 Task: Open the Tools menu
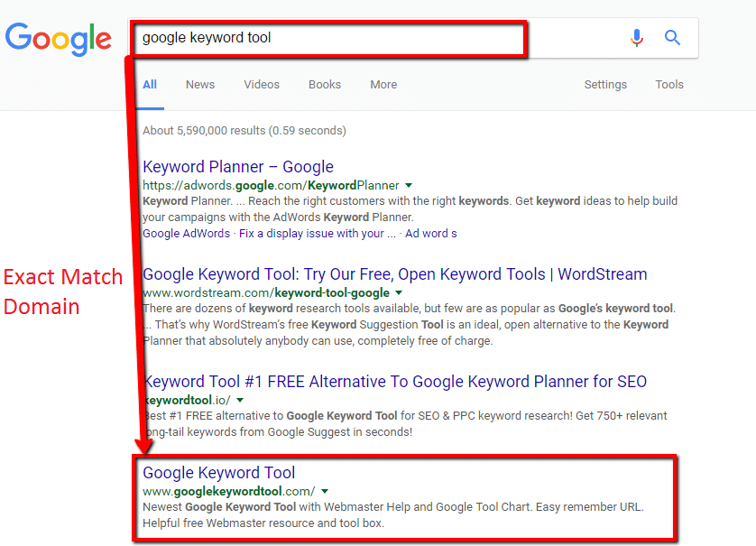(668, 84)
